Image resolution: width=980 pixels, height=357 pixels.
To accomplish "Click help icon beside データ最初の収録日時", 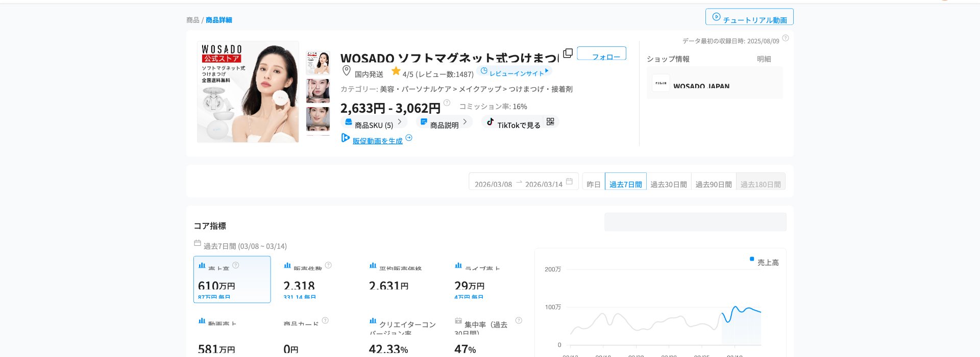I will click(786, 38).
